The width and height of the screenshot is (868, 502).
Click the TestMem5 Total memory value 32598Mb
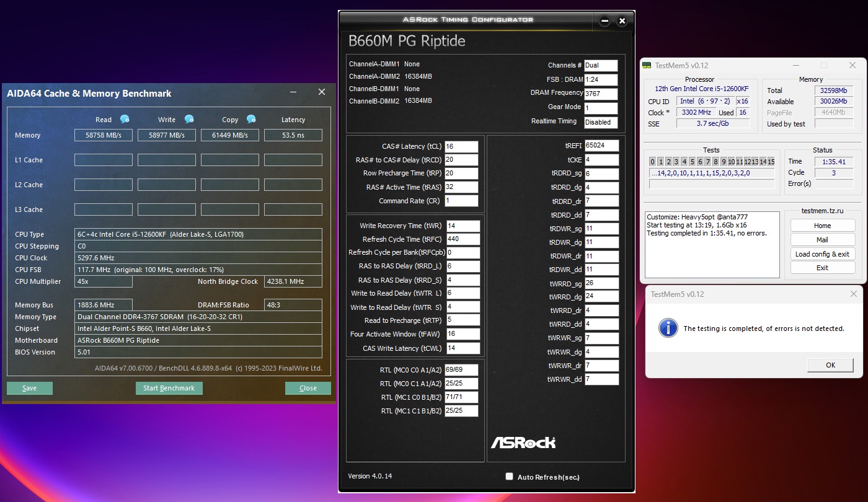click(x=835, y=90)
